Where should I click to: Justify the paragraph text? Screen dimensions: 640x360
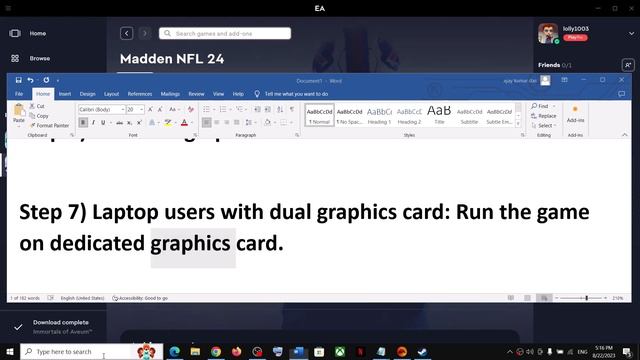tap(237, 122)
